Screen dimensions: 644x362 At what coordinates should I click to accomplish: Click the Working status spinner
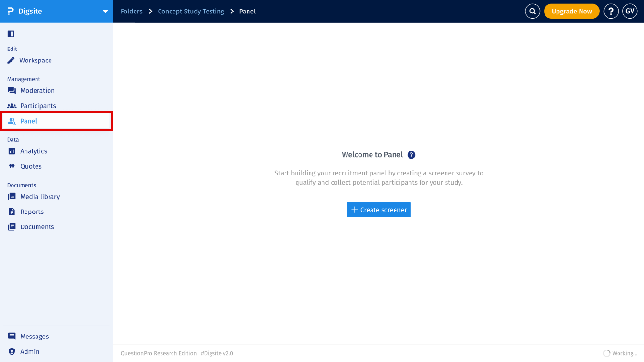pos(607,353)
